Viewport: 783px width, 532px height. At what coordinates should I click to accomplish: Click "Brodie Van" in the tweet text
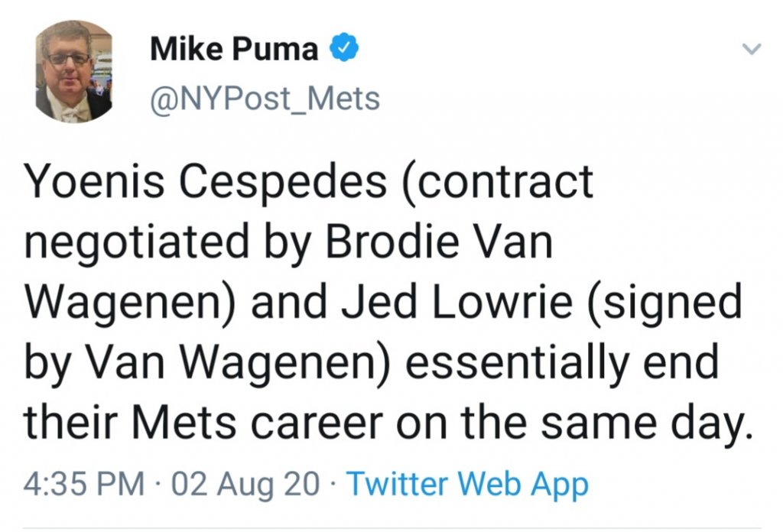pos(439,242)
